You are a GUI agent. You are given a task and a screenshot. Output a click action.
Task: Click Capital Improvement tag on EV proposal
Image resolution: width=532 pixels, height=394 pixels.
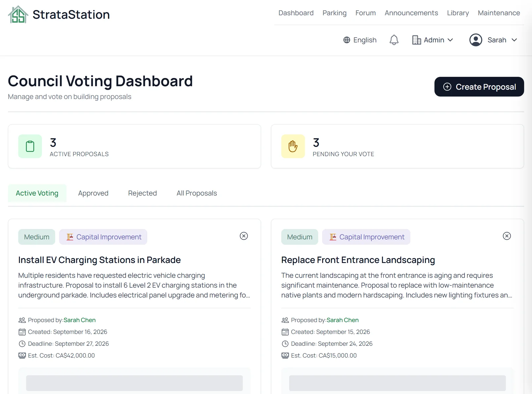(x=103, y=237)
